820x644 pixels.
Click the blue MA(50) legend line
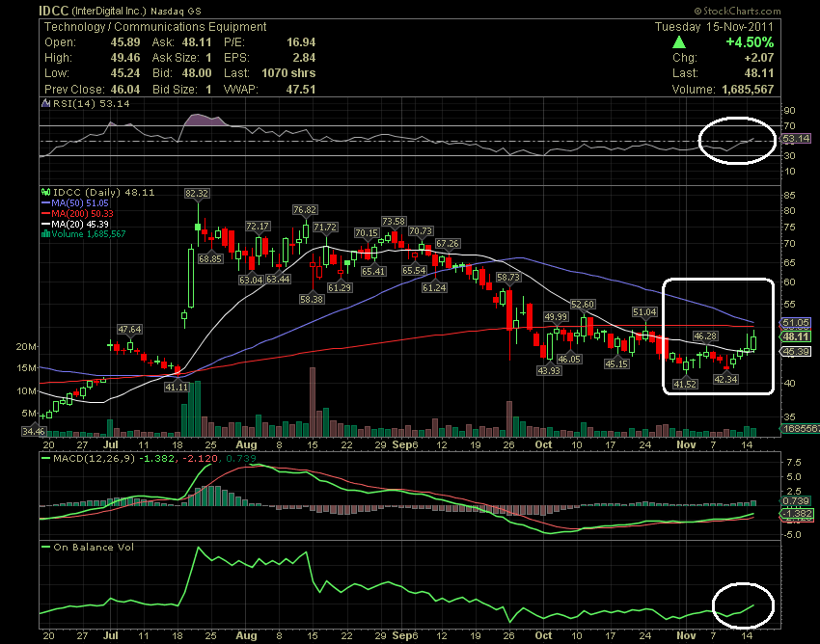(45, 203)
